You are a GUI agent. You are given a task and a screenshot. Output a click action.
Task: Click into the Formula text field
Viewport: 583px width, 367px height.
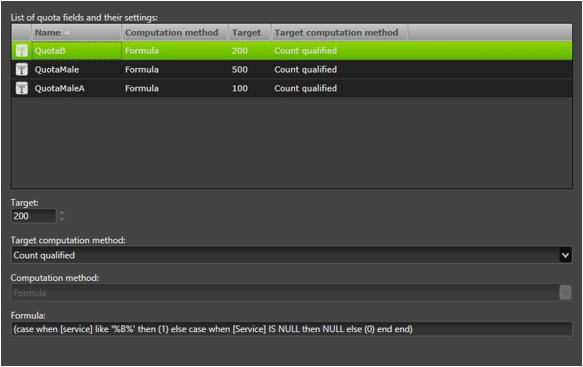pos(292,329)
